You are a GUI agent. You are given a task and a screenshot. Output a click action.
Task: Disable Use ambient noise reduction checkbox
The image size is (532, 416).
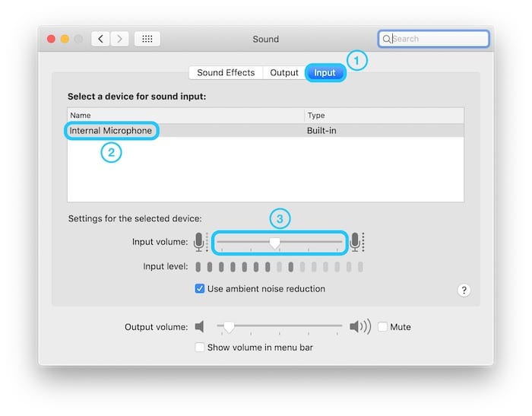(199, 289)
